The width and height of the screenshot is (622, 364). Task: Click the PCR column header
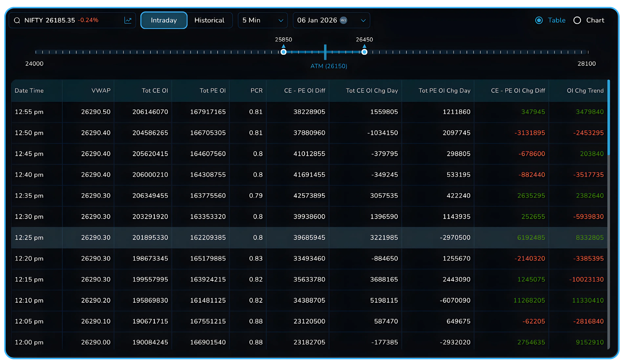(x=256, y=91)
